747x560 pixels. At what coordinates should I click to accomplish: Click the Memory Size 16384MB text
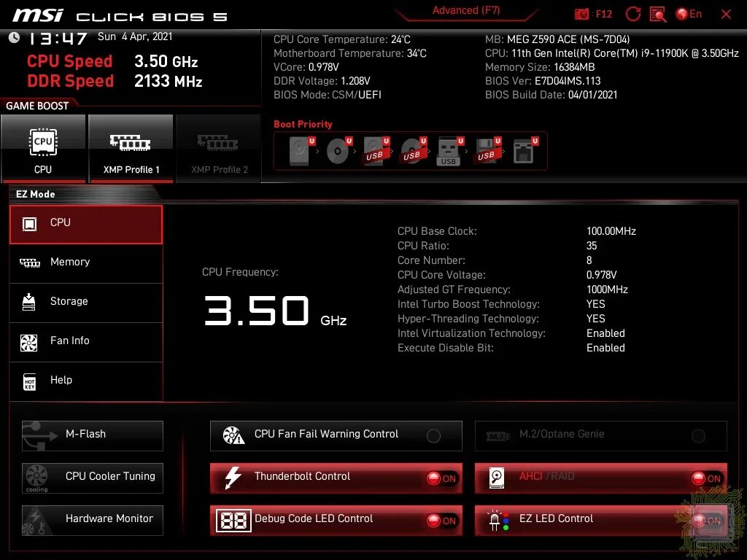pyautogui.click(x=540, y=67)
